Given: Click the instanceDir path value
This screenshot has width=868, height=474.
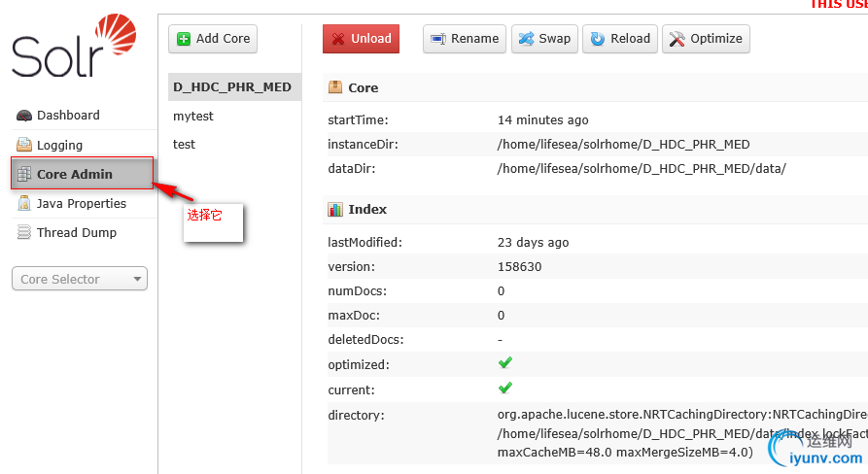Looking at the screenshot, I should [623, 145].
